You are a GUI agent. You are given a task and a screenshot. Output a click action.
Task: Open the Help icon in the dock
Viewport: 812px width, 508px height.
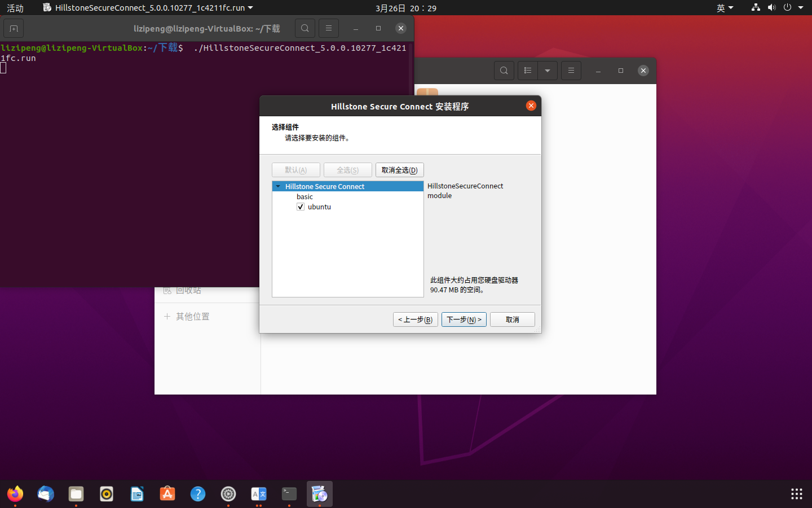click(198, 494)
